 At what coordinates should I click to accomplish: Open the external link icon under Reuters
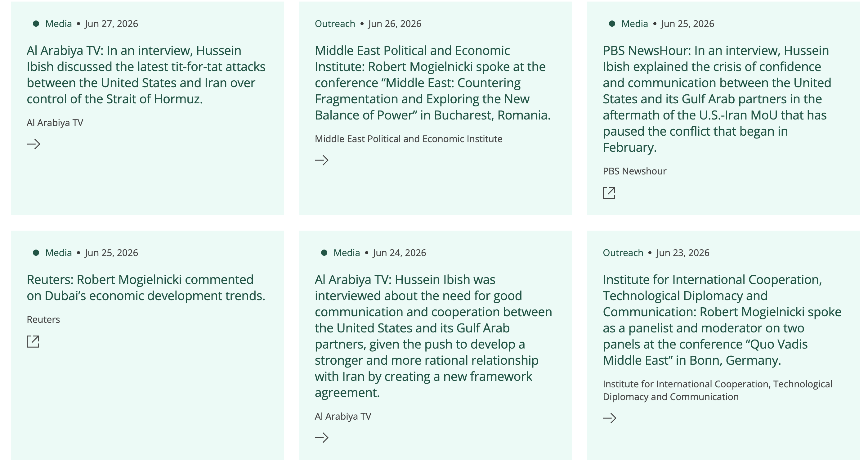(x=33, y=341)
